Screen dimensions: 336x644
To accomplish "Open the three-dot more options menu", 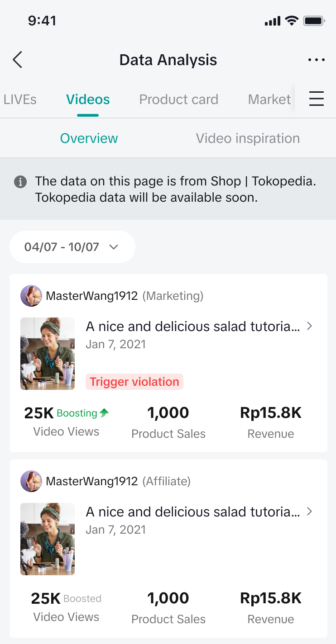I will [316, 60].
